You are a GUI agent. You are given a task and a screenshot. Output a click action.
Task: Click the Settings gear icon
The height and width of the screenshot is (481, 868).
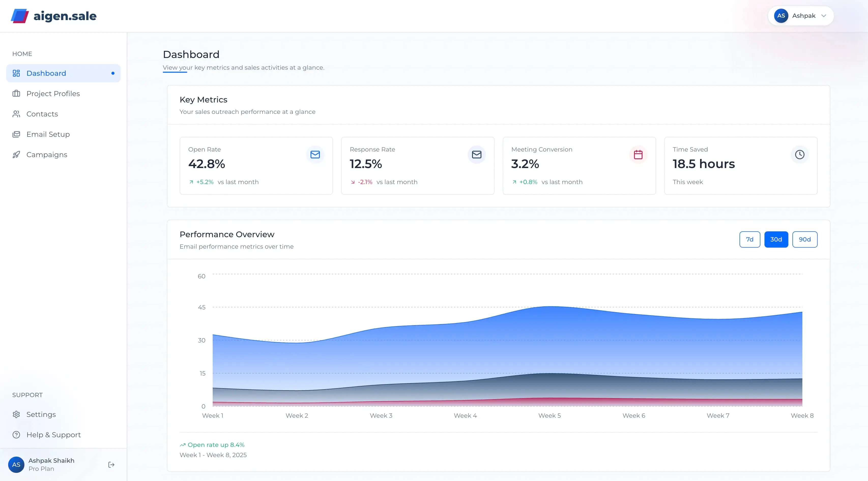[x=16, y=415]
